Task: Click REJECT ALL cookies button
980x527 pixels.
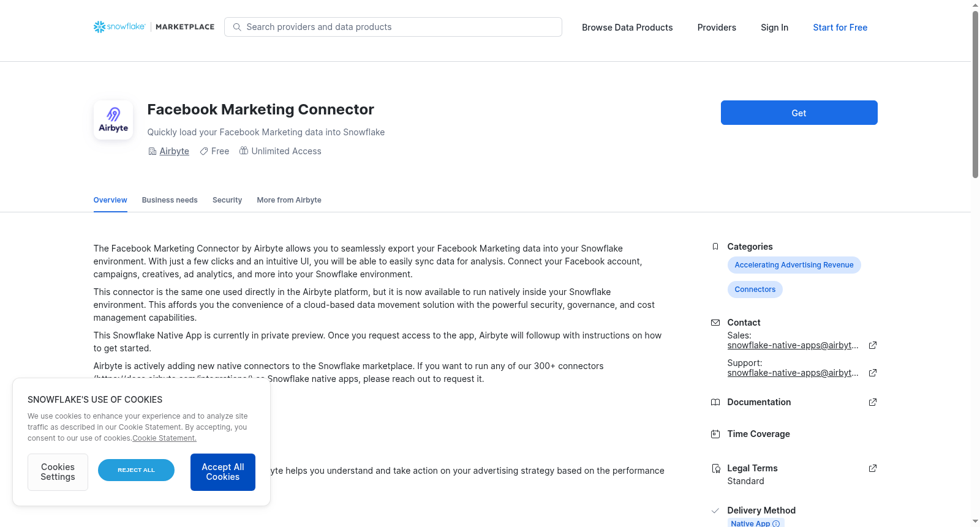Action: tap(136, 470)
